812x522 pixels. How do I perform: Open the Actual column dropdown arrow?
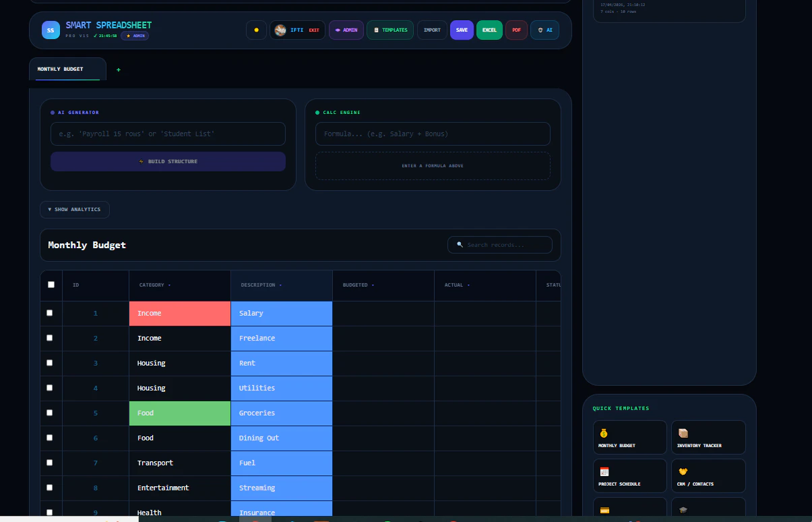(468, 285)
